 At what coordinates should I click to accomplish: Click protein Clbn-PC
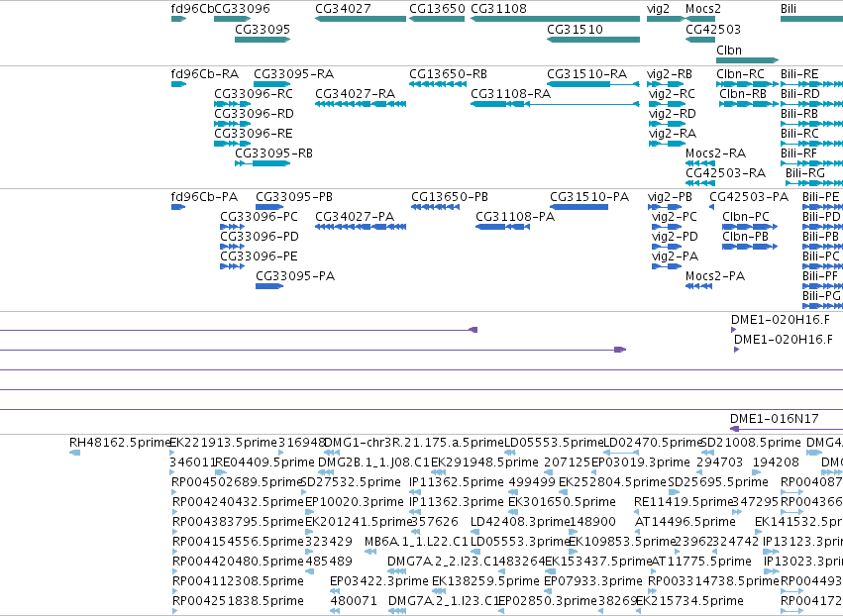[750, 227]
